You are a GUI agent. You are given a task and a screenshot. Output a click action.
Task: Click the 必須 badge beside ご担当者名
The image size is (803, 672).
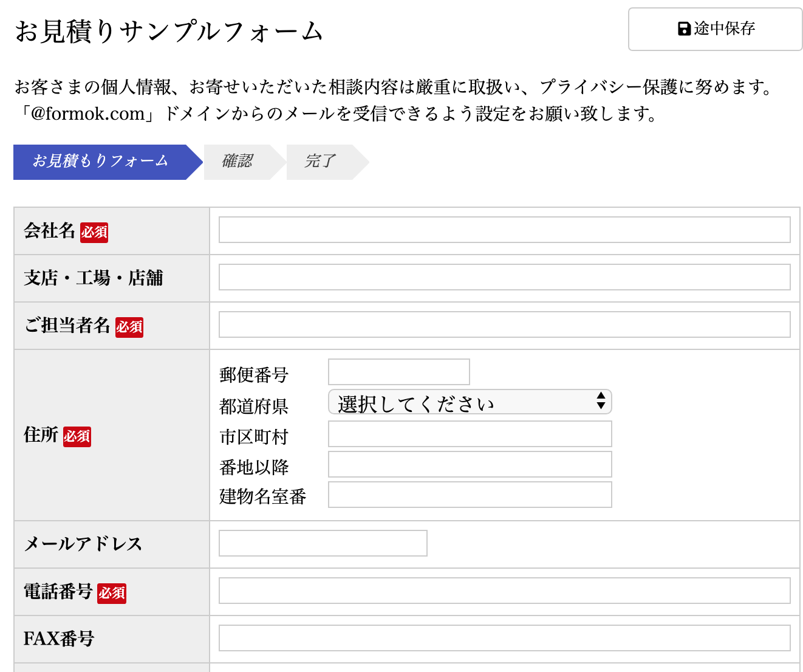coord(129,327)
